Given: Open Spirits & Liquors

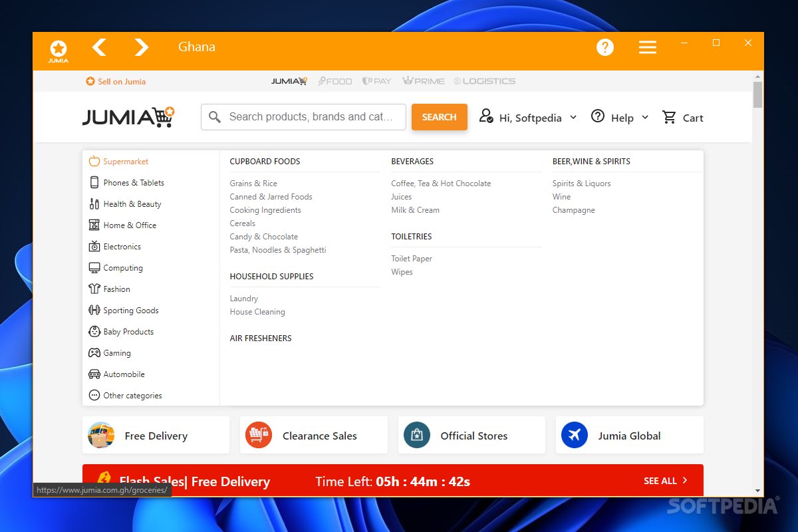Looking at the screenshot, I should (x=581, y=184).
